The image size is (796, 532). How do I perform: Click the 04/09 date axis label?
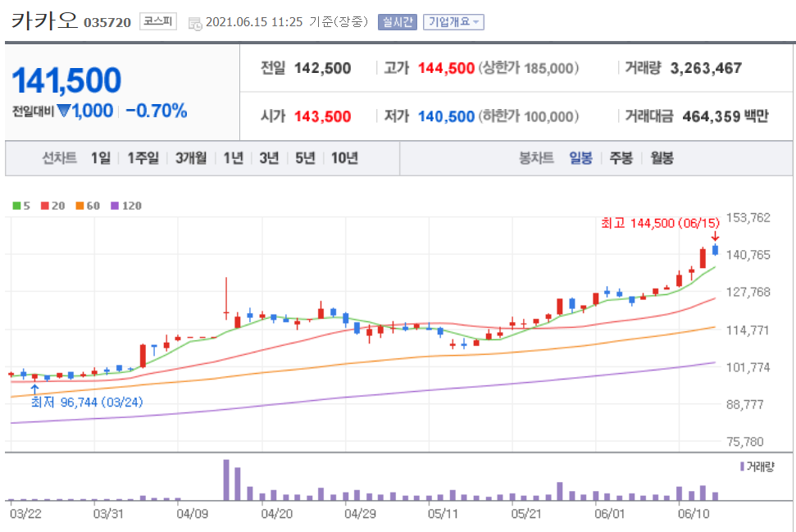click(x=193, y=514)
